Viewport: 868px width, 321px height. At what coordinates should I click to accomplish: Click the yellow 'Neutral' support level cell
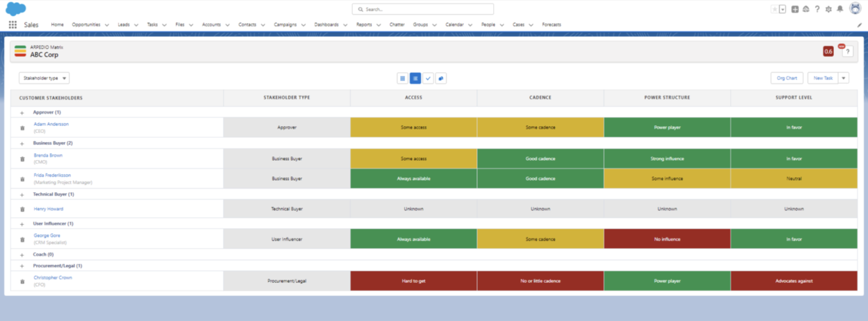[794, 179]
